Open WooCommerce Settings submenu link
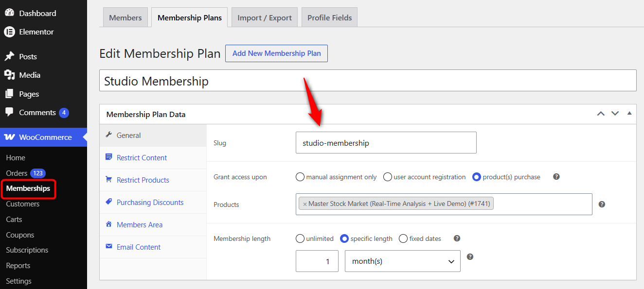Viewport: 644px width, 289px height. tap(18, 281)
